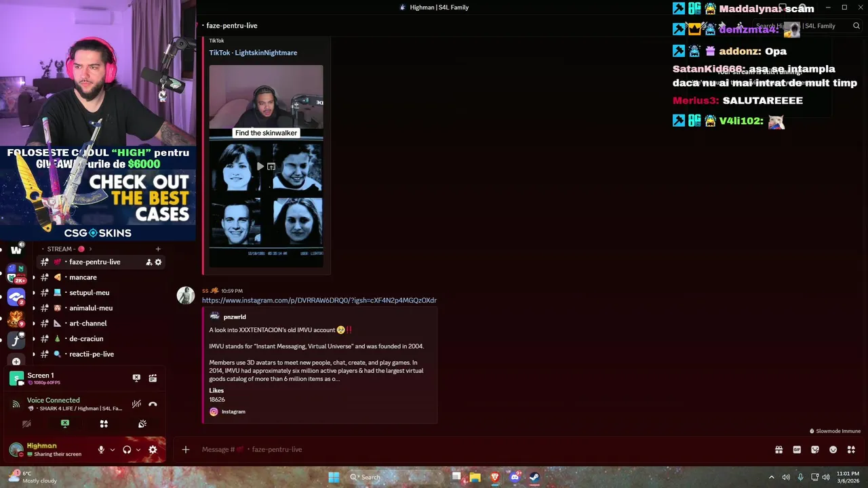Open Brave browser from the taskbar
The height and width of the screenshot is (488, 868).
(495, 477)
